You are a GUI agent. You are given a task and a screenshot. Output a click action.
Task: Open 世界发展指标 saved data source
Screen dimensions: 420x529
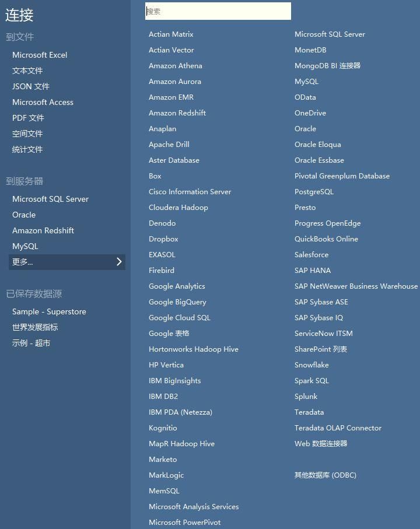pos(35,327)
